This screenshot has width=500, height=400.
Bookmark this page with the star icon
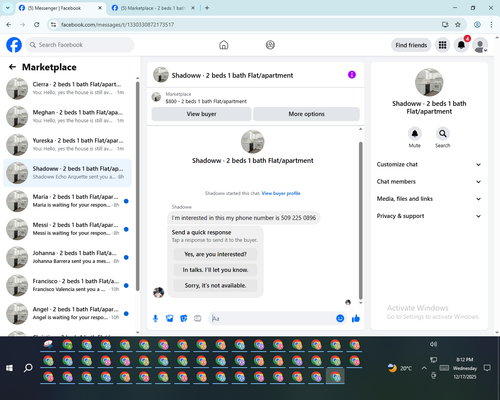click(x=458, y=24)
